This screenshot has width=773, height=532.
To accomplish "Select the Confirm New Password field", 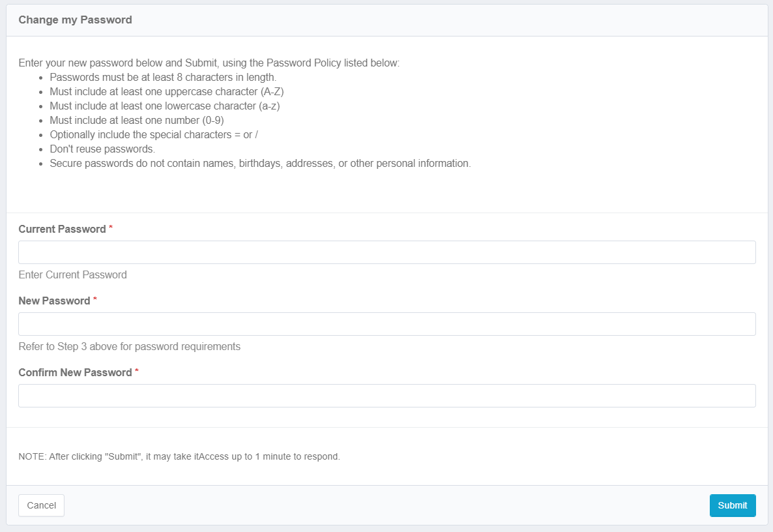I will click(387, 396).
